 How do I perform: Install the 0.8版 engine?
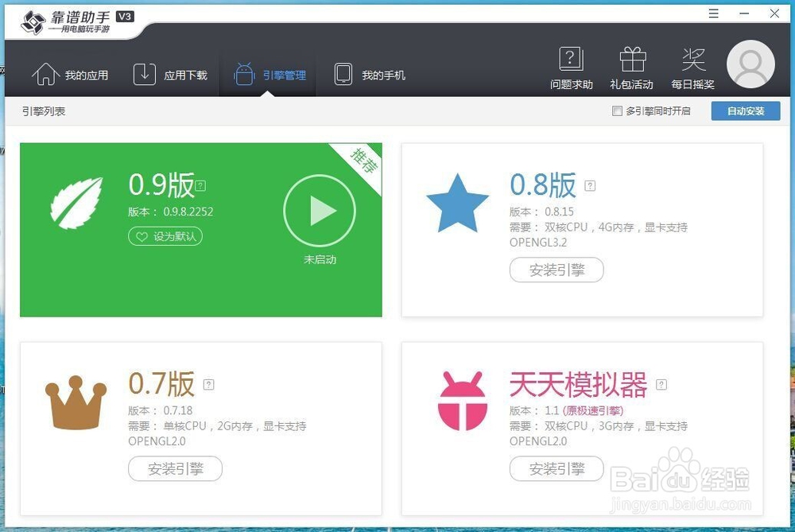556,270
